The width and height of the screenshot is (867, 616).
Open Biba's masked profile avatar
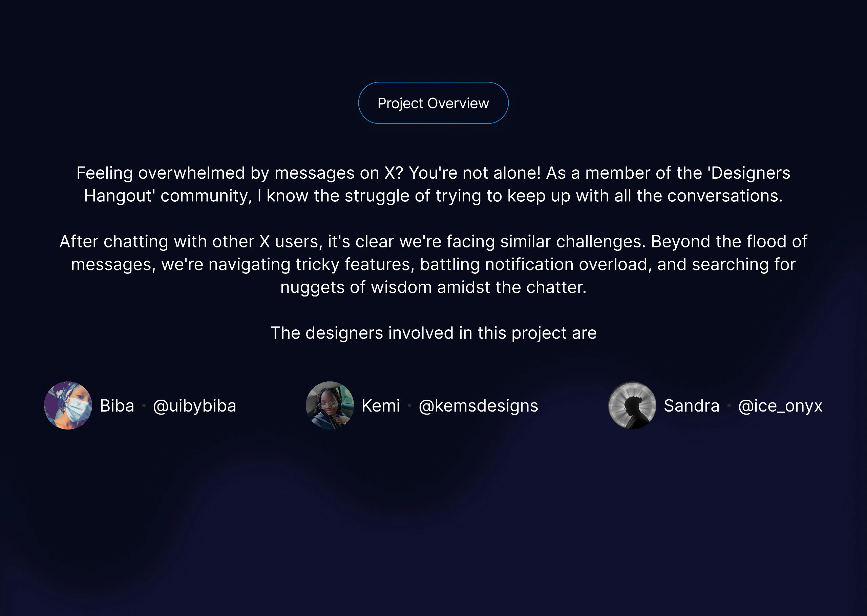(68, 405)
